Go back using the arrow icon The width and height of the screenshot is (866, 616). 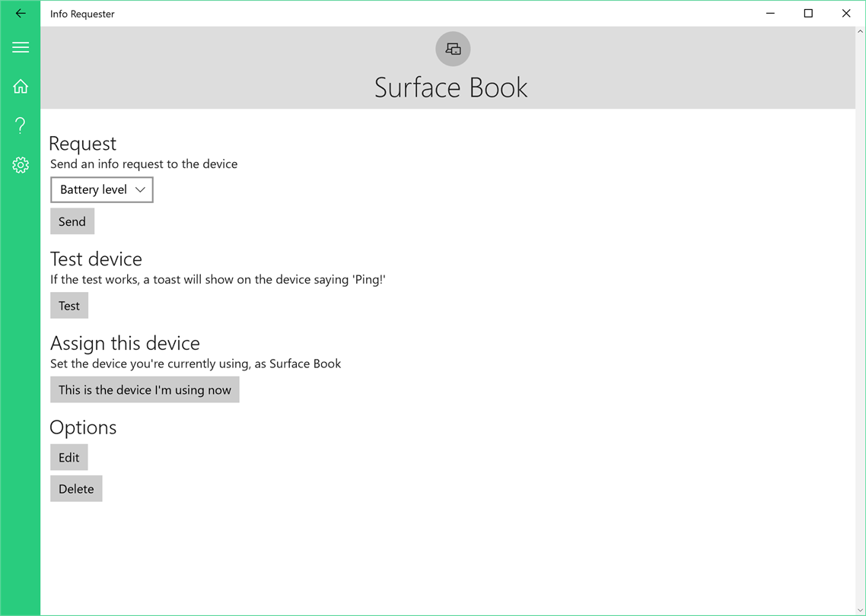[21, 13]
